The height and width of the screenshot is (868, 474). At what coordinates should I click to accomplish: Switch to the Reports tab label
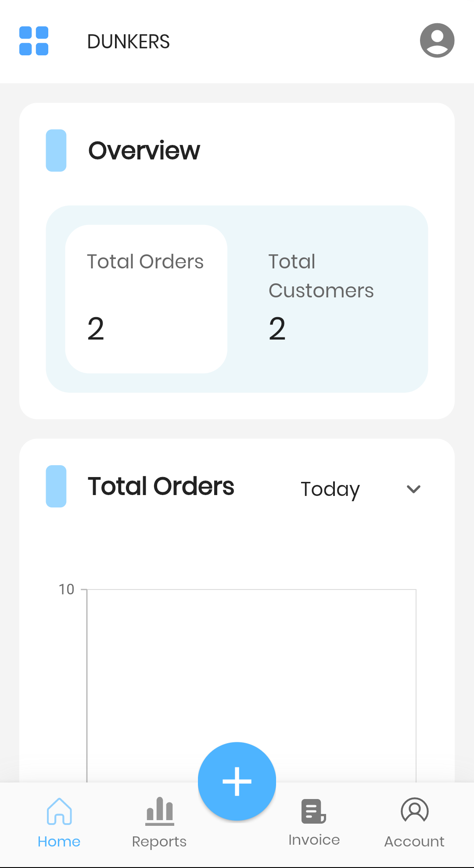pos(159,842)
